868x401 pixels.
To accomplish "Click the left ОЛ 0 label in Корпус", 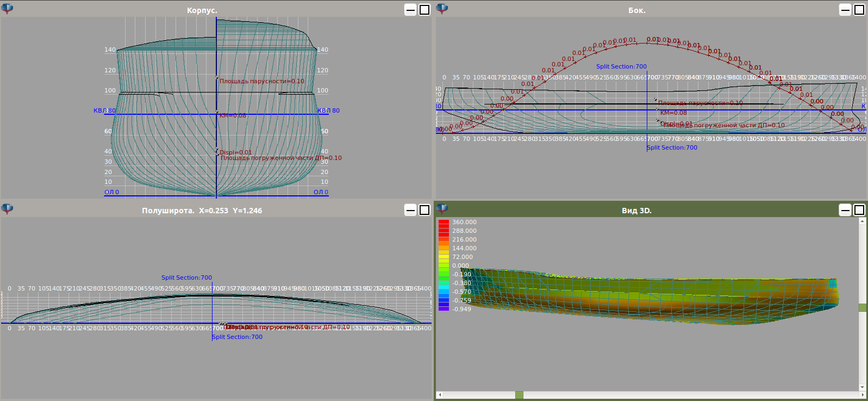I will point(111,192).
